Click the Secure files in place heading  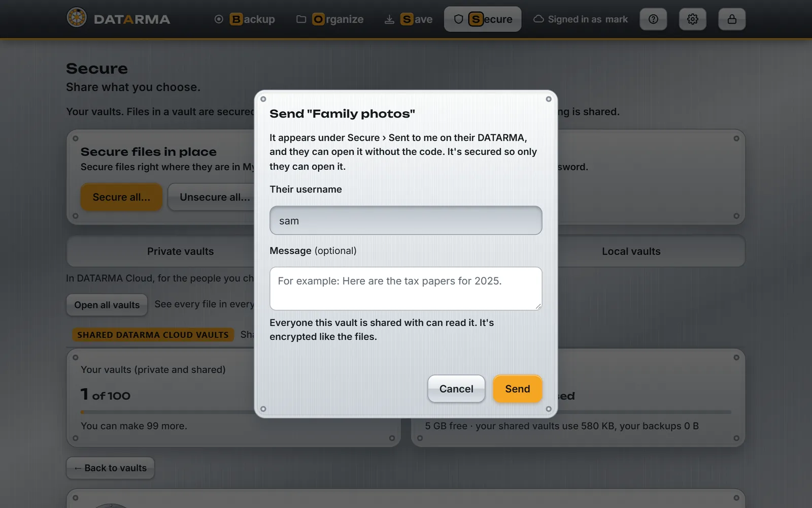[x=149, y=152]
